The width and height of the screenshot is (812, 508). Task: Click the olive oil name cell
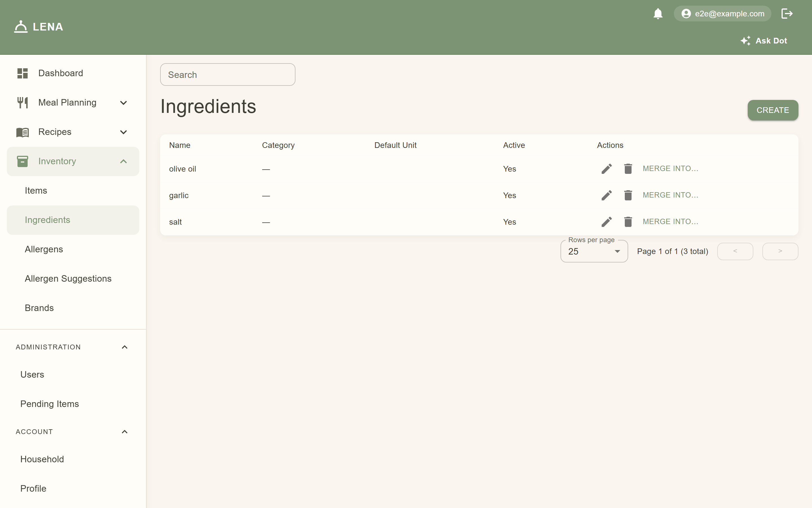(x=182, y=169)
